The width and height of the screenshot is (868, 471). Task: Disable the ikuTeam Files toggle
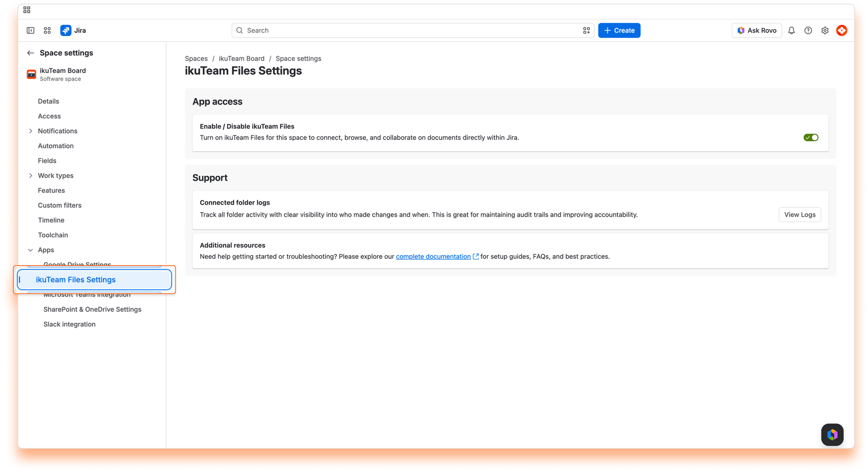(x=811, y=137)
